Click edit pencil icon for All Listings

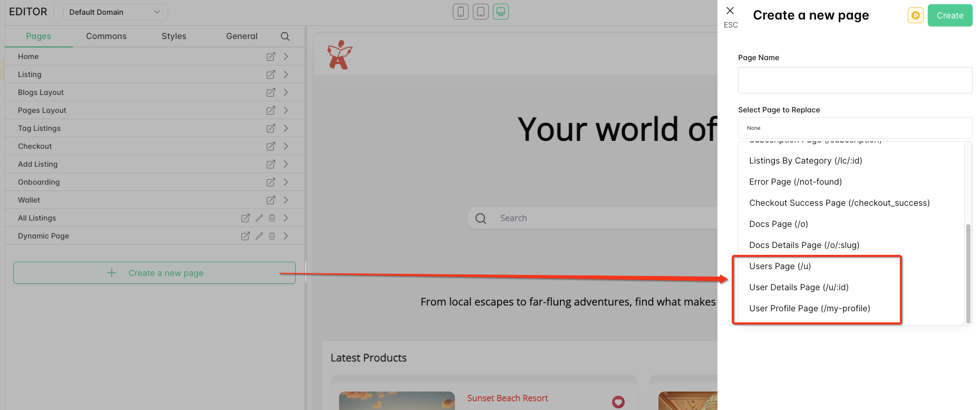pos(259,218)
